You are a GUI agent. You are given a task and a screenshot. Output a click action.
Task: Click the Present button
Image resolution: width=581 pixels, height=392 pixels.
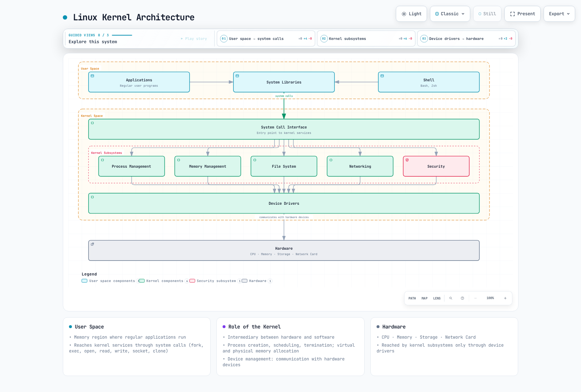(x=523, y=14)
